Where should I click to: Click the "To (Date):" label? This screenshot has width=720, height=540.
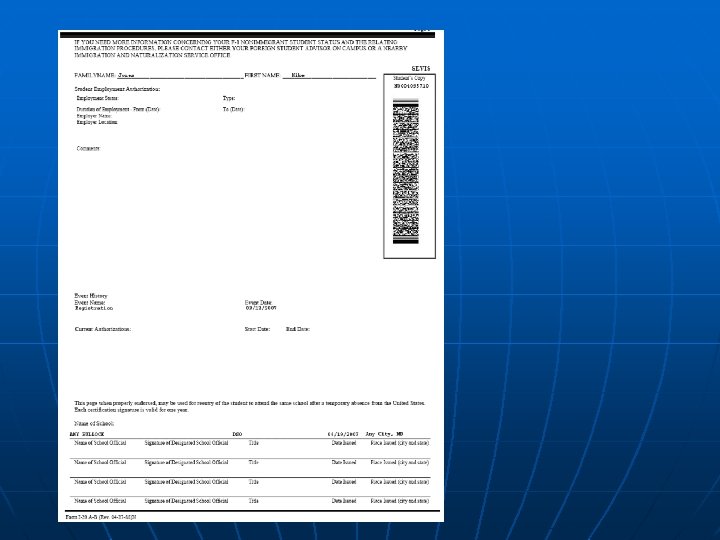[x=233, y=109]
